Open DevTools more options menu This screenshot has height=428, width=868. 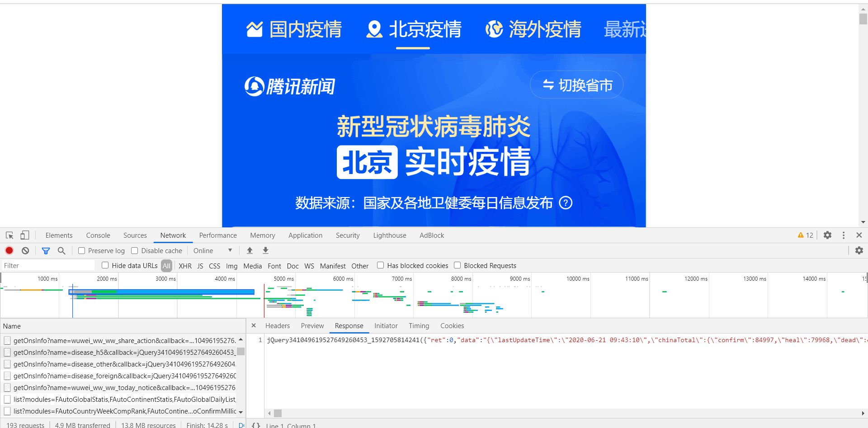(844, 235)
